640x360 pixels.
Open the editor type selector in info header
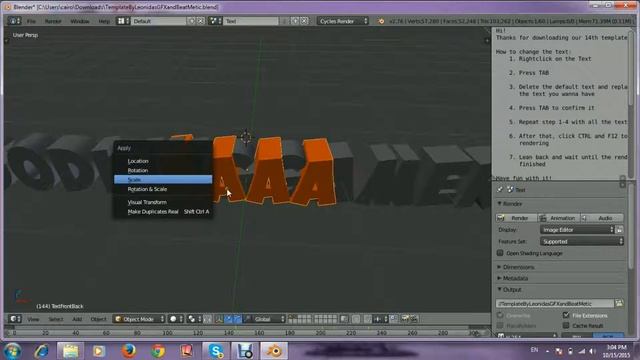point(14,21)
